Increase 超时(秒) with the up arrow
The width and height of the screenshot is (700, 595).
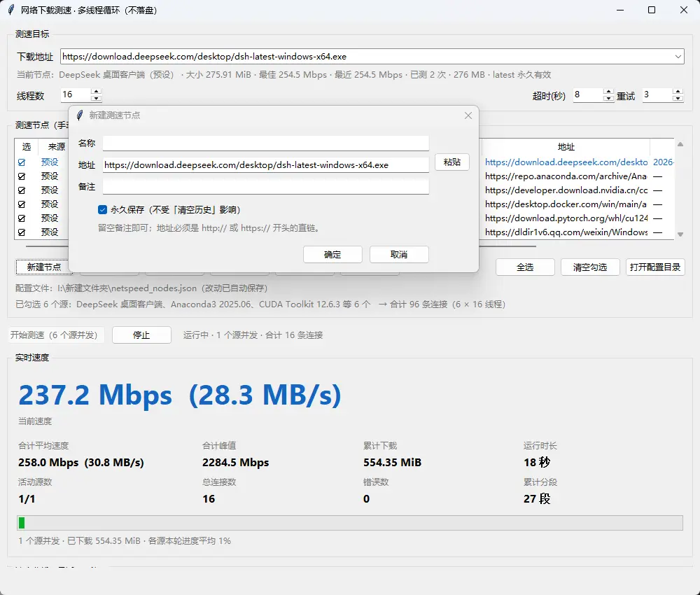(608, 92)
